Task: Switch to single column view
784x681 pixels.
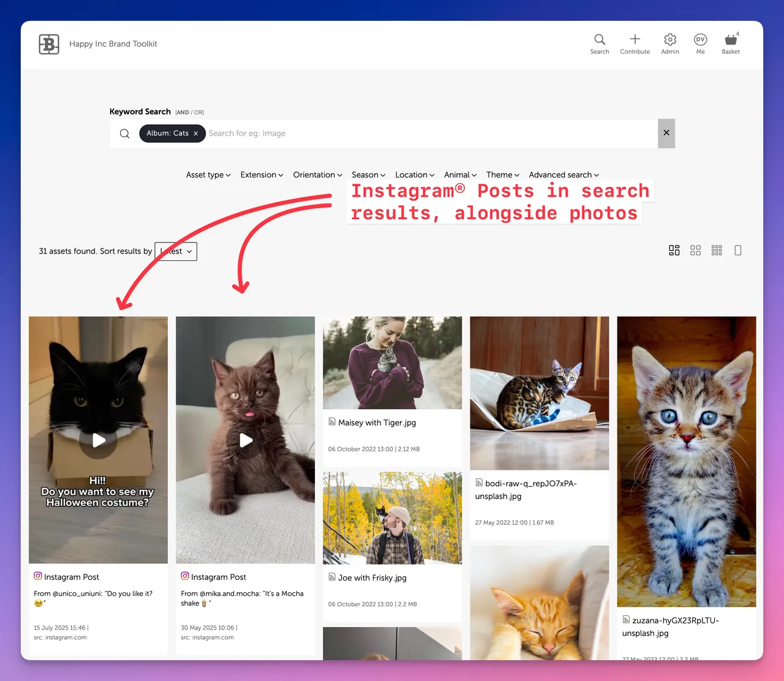Action: (738, 250)
